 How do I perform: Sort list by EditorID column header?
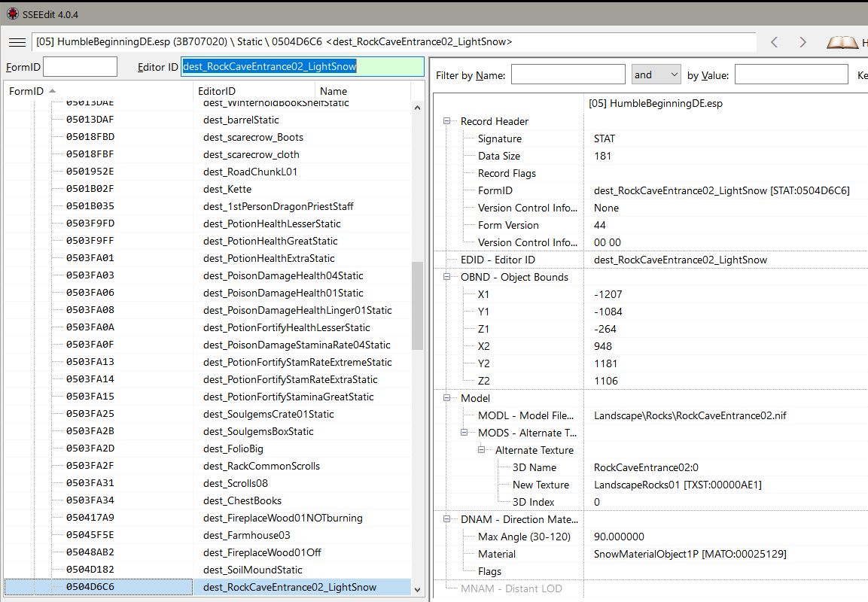217,91
